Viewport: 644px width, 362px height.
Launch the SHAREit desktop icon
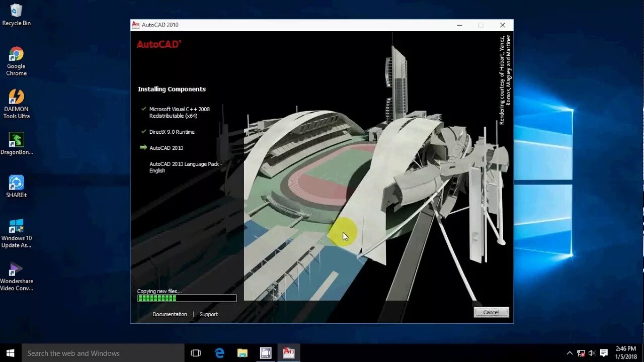point(16,187)
